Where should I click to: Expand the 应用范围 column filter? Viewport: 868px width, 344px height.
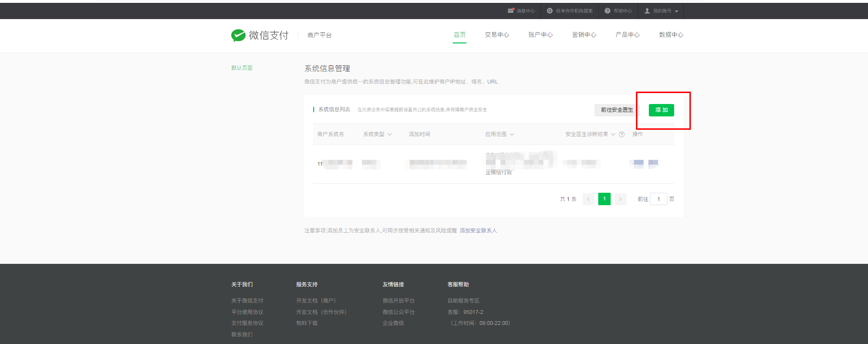tap(512, 135)
